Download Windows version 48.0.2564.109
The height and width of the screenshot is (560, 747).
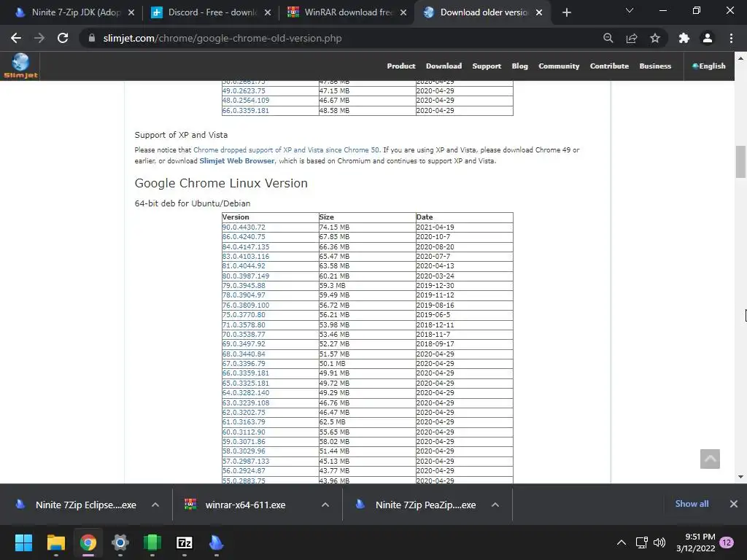(x=245, y=101)
